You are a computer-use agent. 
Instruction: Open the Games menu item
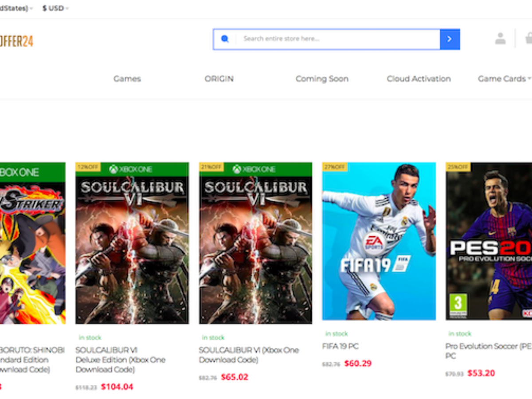point(127,79)
